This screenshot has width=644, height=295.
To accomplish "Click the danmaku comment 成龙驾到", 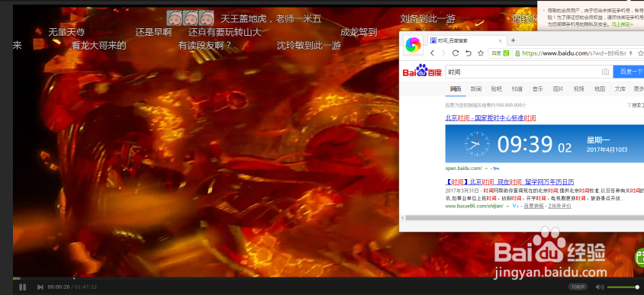I will tap(359, 32).
